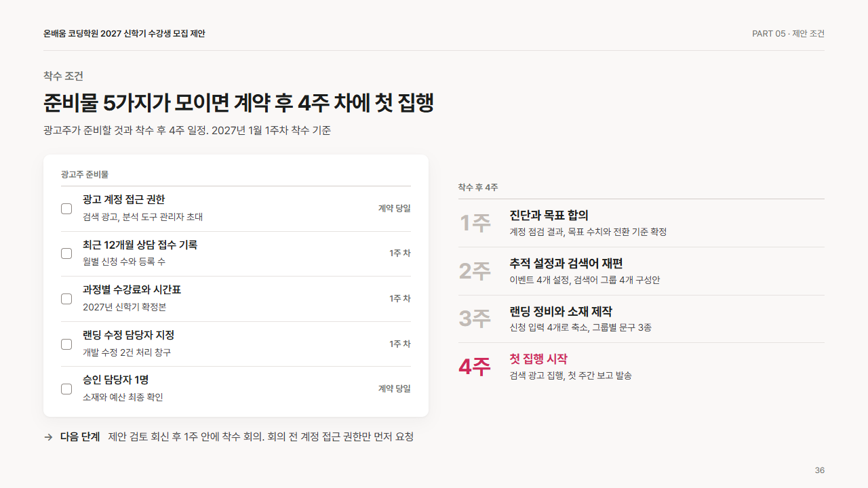Click the 과정별 수강료와 시간표 title
Image resolution: width=868 pixels, height=488 pixels.
(132, 290)
